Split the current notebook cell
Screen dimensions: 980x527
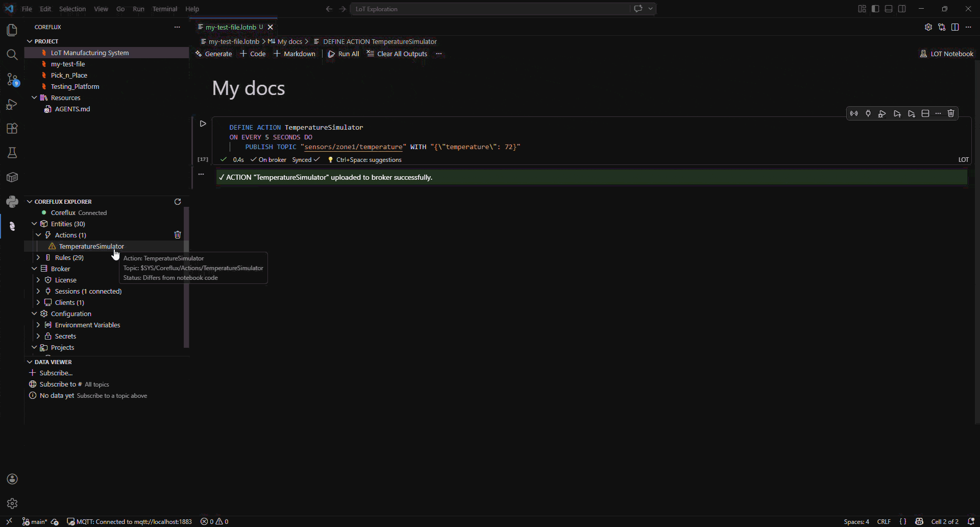(925, 113)
